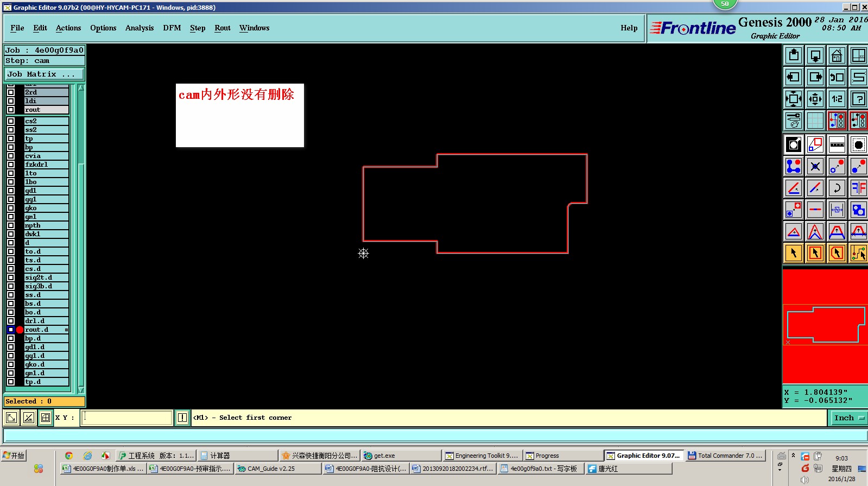Open the Step menu
Screen dimensions: 868x486
coord(198,28)
